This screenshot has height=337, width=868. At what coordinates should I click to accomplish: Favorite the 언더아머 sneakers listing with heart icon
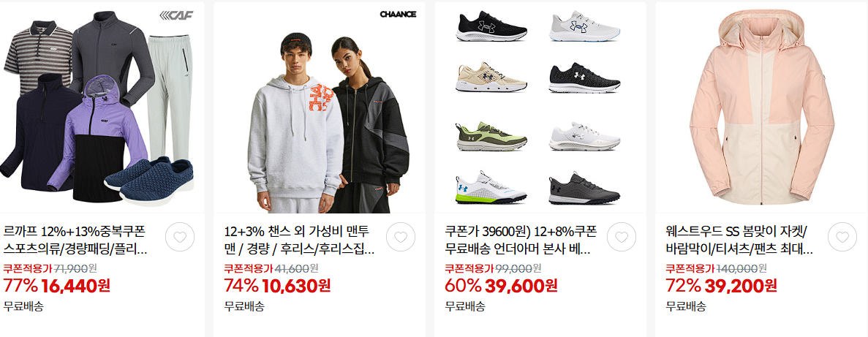[622, 237]
